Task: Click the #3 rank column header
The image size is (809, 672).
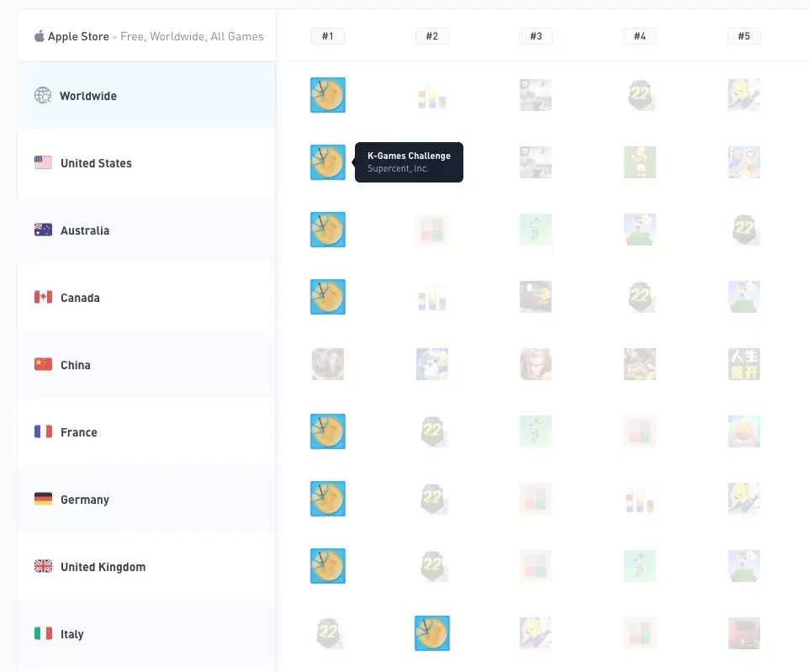Action: coord(536,36)
